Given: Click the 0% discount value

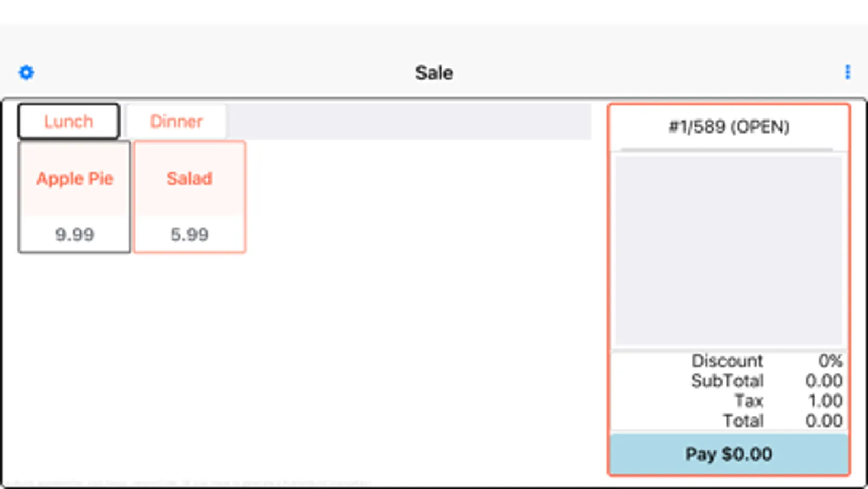Looking at the screenshot, I should (x=830, y=361).
